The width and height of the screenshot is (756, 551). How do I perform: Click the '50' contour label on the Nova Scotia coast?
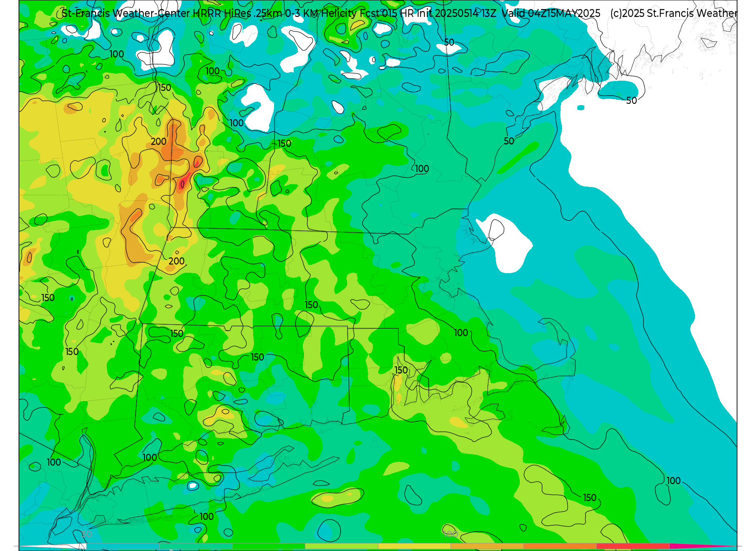[x=632, y=101]
